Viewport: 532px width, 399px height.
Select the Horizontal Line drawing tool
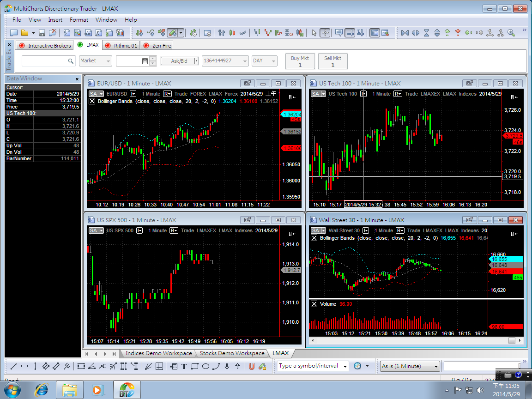pyautogui.click(x=24, y=366)
